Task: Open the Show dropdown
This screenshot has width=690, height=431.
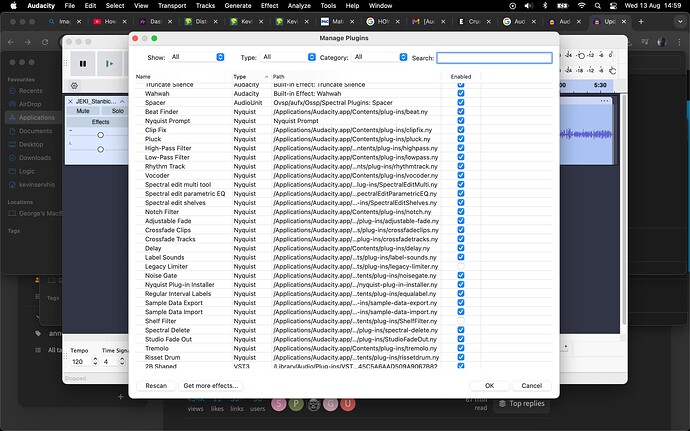Action: (x=197, y=57)
